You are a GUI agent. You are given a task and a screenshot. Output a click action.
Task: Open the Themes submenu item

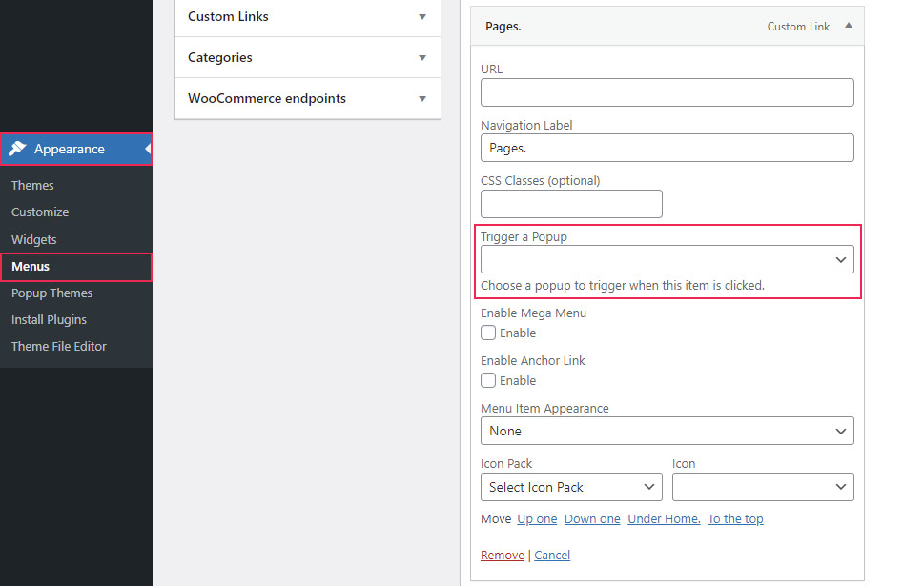coord(32,186)
